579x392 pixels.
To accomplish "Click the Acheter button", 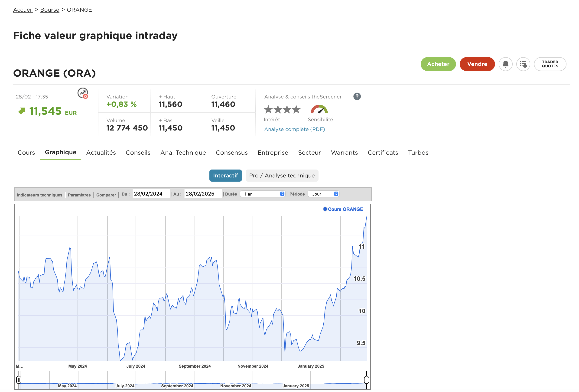I will click(x=438, y=64).
